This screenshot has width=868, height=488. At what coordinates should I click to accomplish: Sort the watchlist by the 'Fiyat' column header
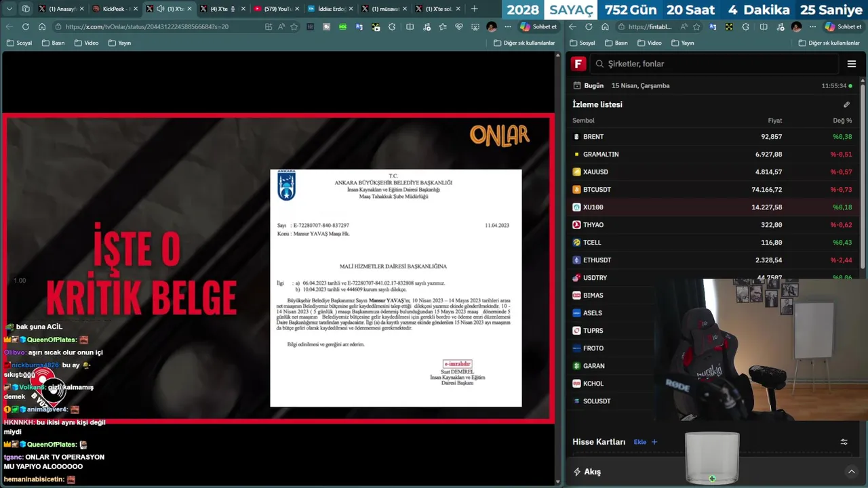[774, 121]
